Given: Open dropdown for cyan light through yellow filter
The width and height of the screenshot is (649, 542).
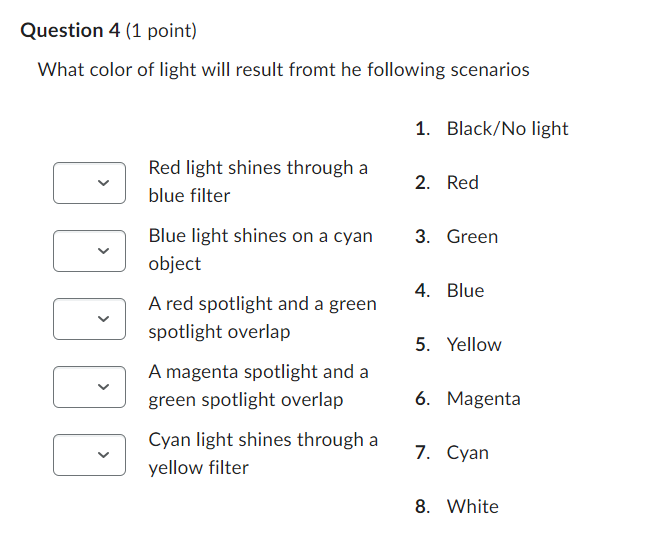Looking at the screenshot, I should click(89, 454).
